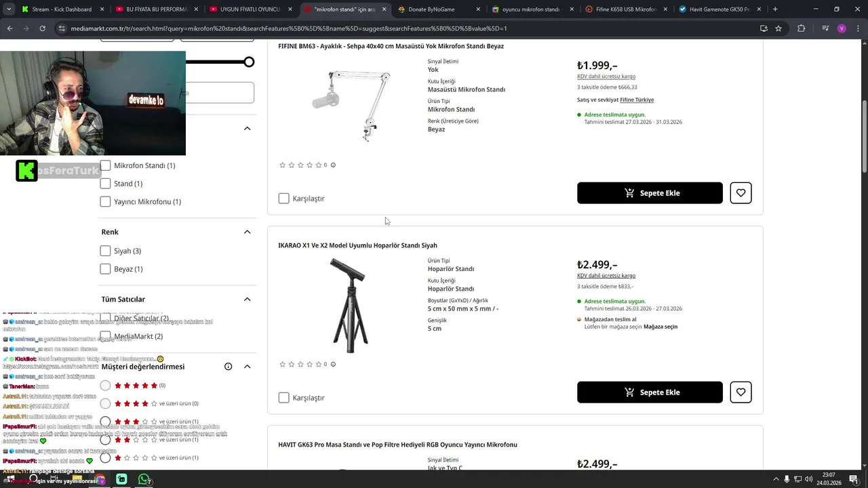Tick the Mikrofon Standı filter checkbox

105,165
